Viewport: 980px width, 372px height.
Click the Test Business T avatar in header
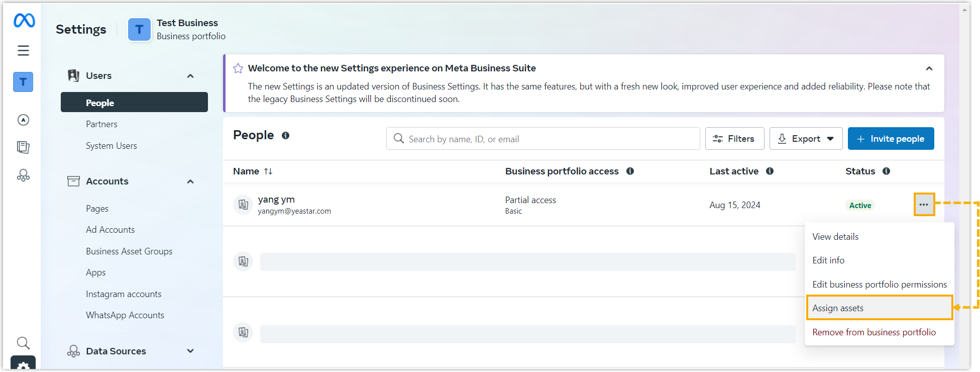click(x=139, y=30)
